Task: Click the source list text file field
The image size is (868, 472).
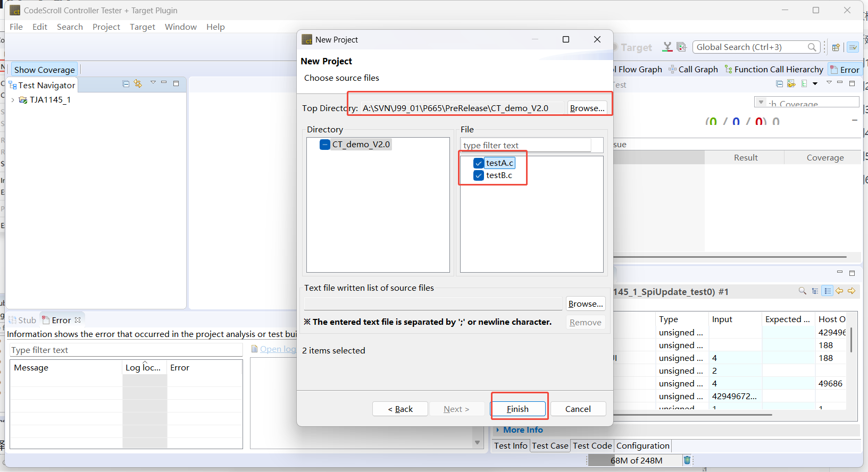Action: pos(433,304)
